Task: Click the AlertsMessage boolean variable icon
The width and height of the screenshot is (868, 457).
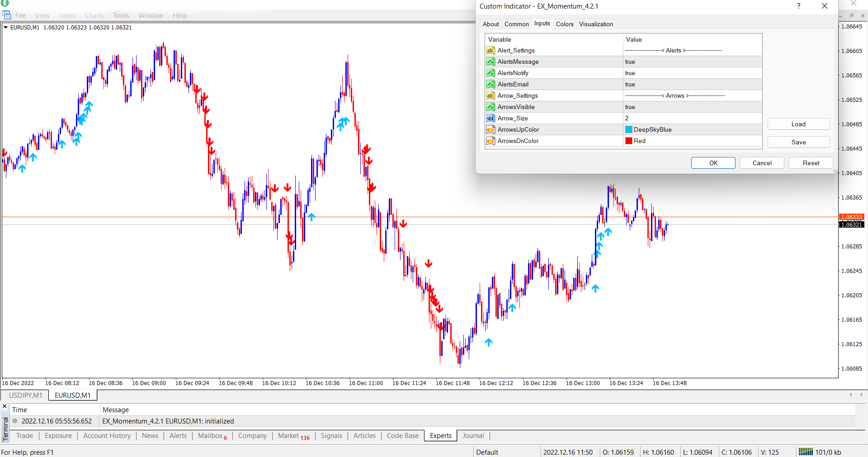Action: 490,62
